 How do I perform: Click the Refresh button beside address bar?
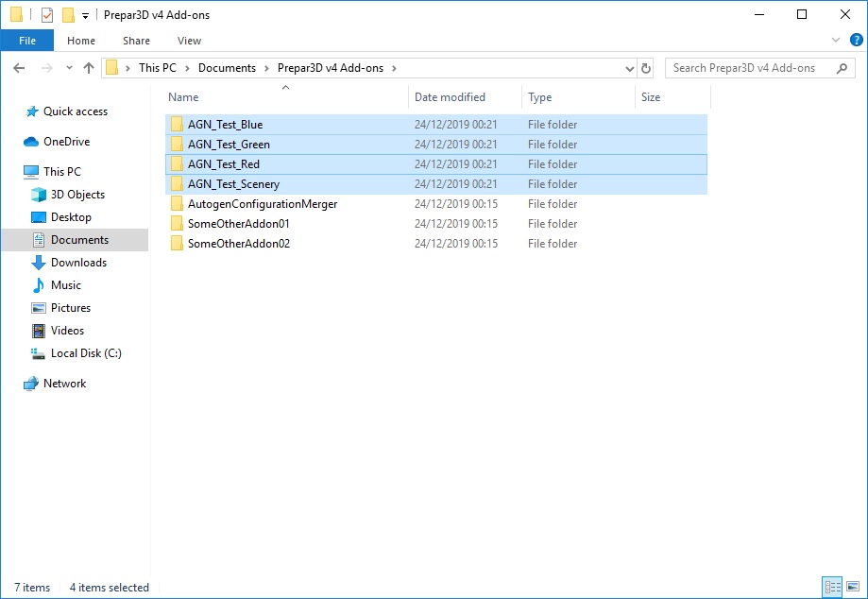coord(646,68)
